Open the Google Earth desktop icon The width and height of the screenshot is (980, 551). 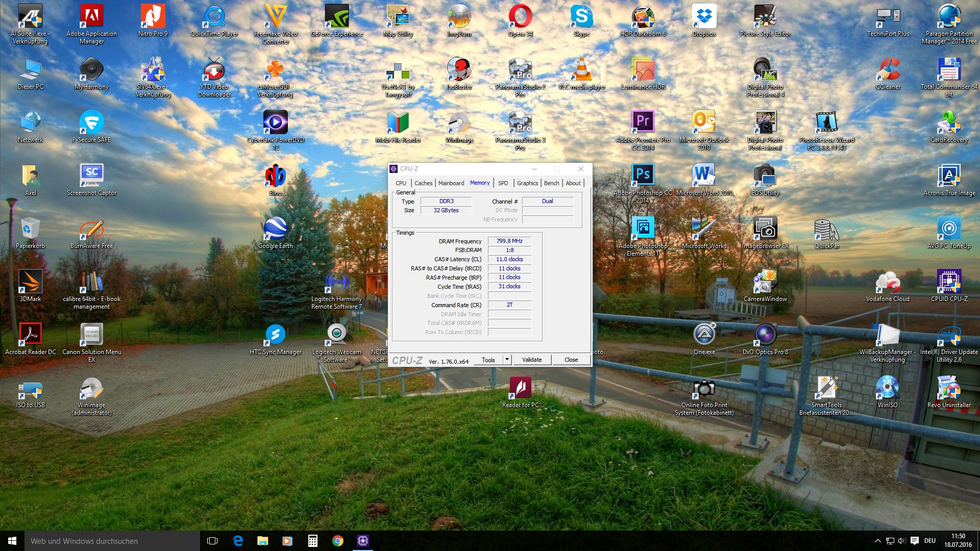[x=276, y=229]
